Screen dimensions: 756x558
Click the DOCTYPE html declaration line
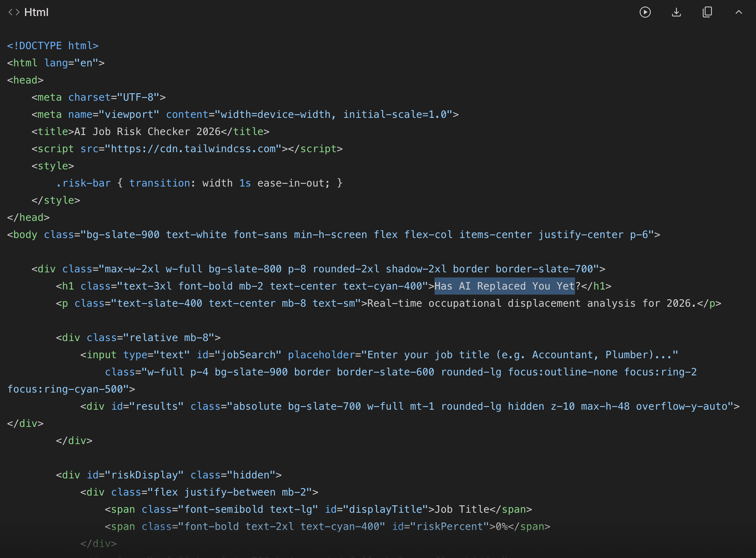(x=53, y=45)
